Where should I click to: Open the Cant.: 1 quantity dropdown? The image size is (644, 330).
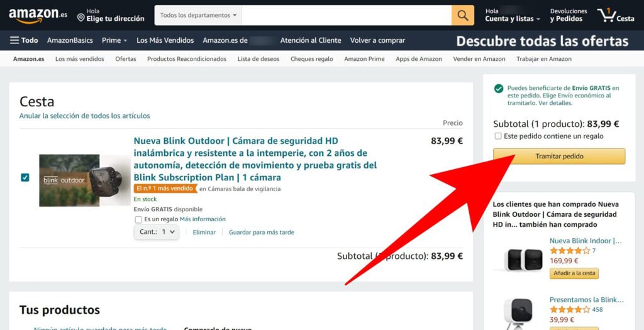[157, 232]
